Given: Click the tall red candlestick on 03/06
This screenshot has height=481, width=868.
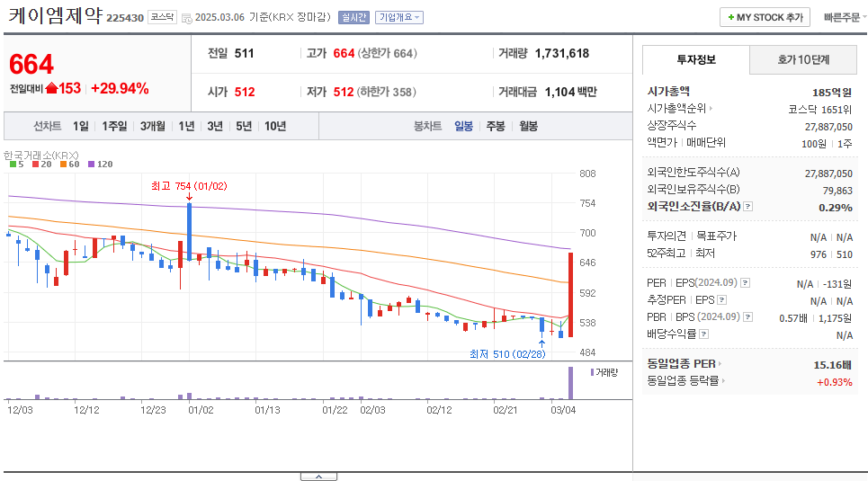Looking at the screenshot, I should (571, 295).
